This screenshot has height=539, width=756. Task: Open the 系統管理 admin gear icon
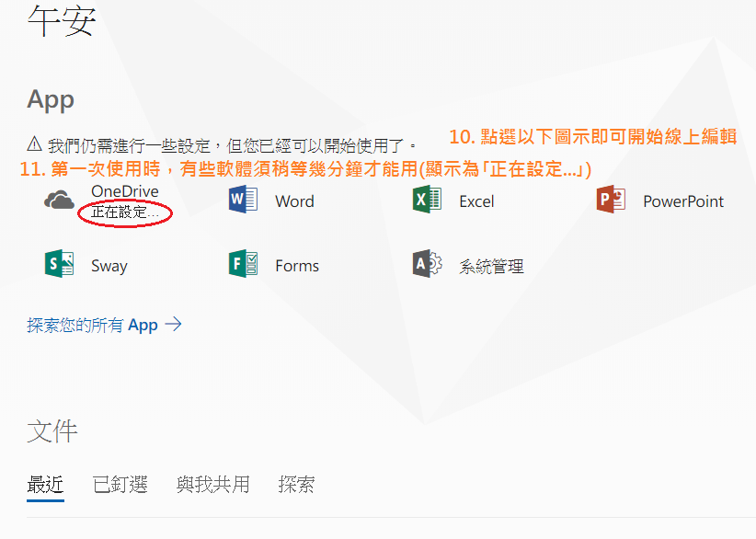click(x=427, y=264)
